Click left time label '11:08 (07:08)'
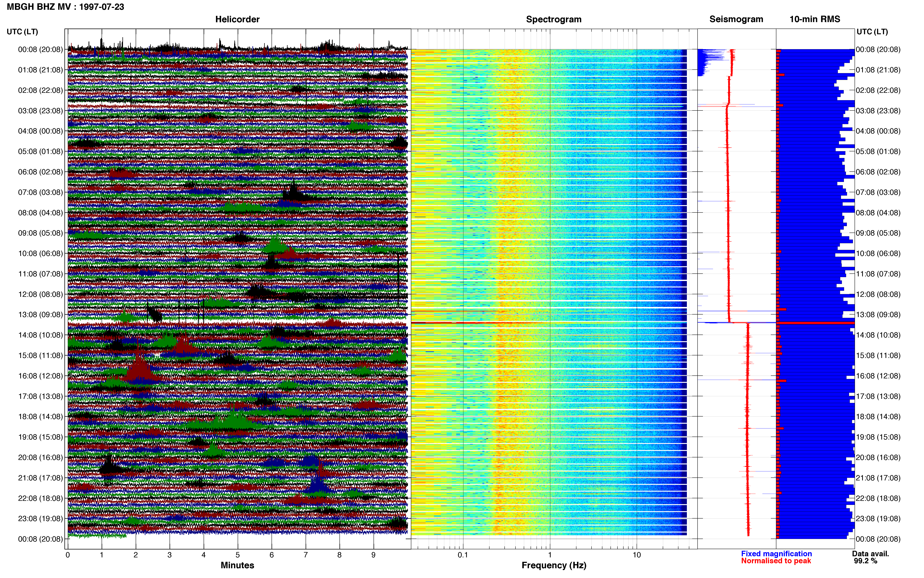 point(40,274)
